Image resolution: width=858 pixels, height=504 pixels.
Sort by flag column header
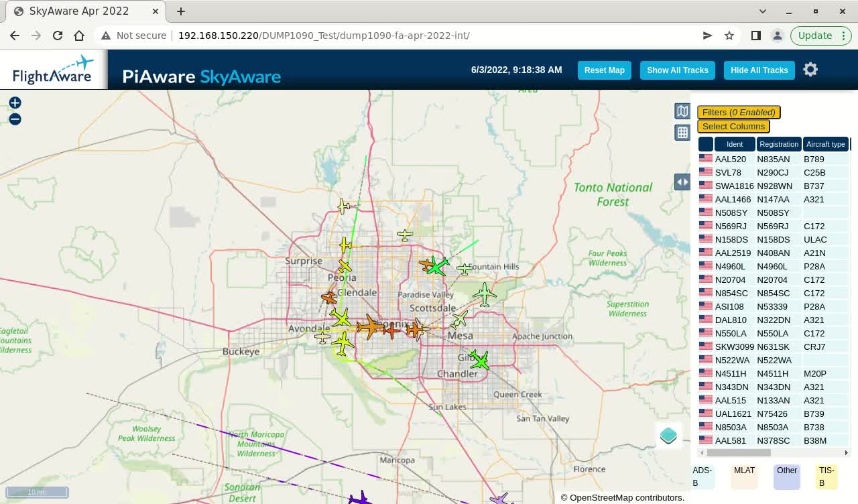(x=705, y=144)
